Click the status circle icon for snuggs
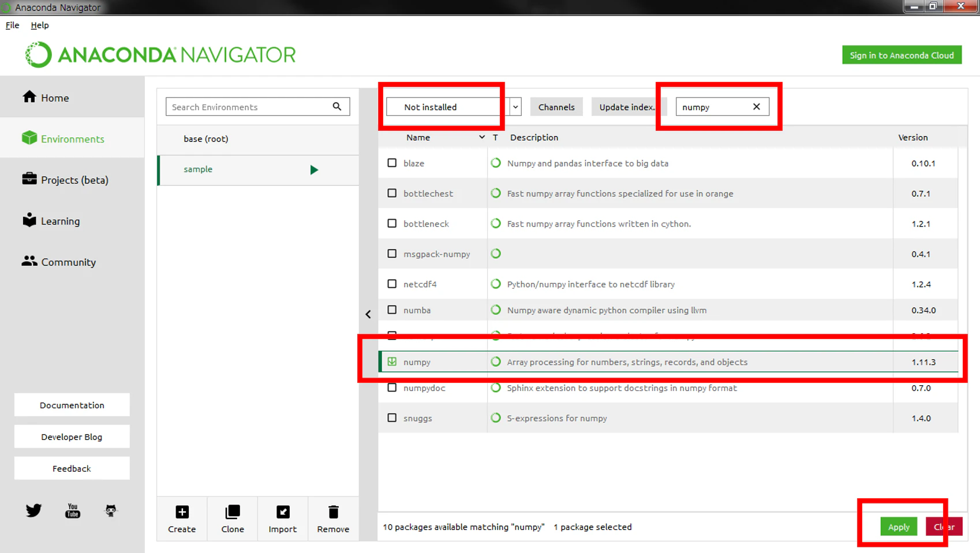980x553 pixels. (496, 418)
